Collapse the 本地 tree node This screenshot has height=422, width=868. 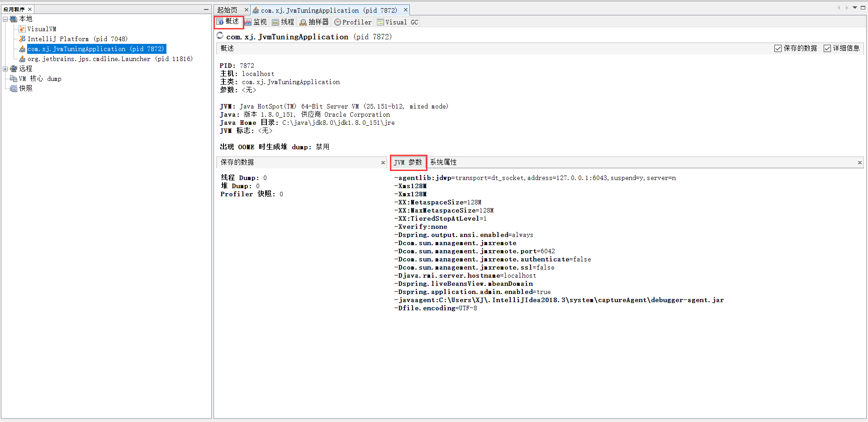click(5, 19)
